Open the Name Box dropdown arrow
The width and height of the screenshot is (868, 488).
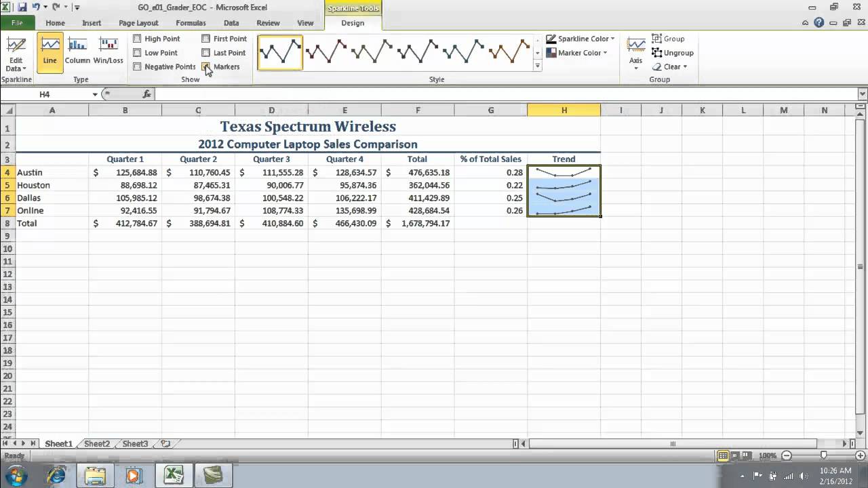pyautogui.click(x=95, y=94)
